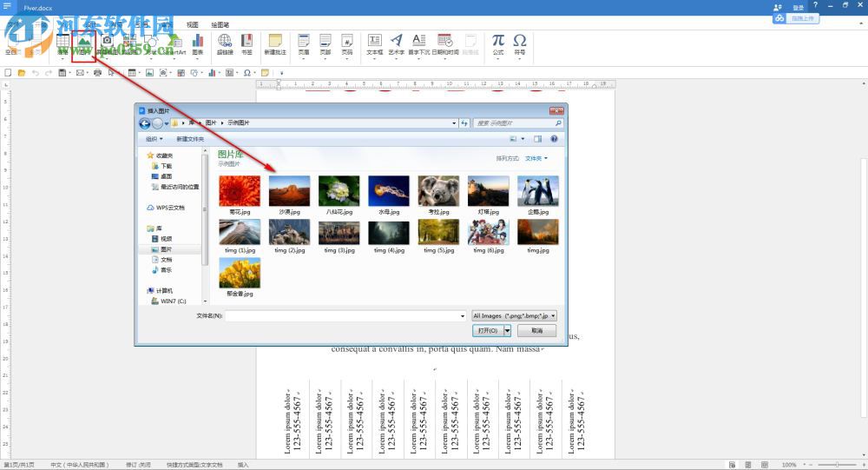
Task: Click the dialog Help question mark icon
Action: (554, 138)
